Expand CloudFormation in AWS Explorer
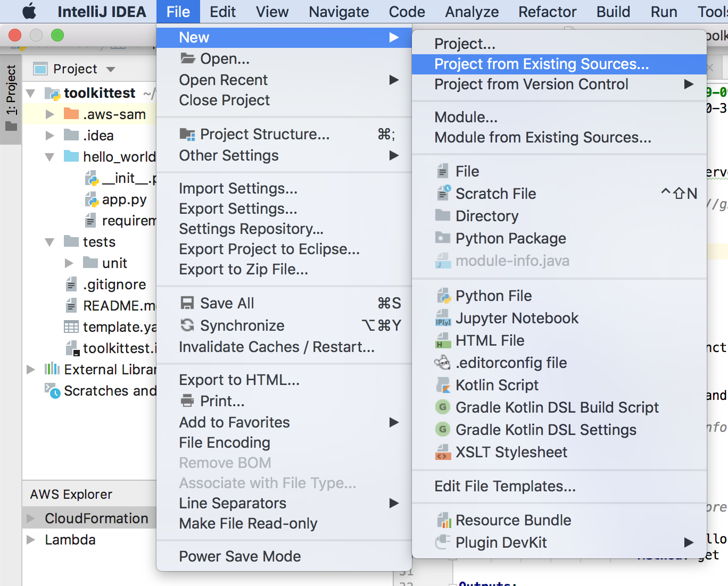Image resolution: width=728 pixels, height=586 pixels. (x=31, y=518)
